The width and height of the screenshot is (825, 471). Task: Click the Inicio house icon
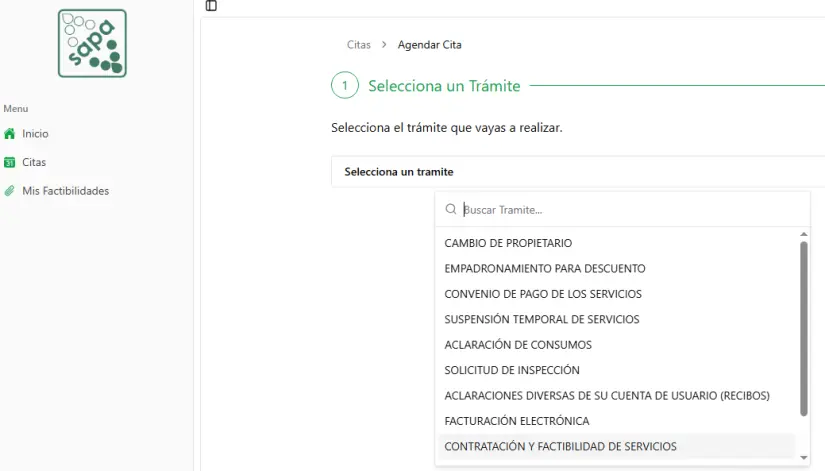[9, 134]
